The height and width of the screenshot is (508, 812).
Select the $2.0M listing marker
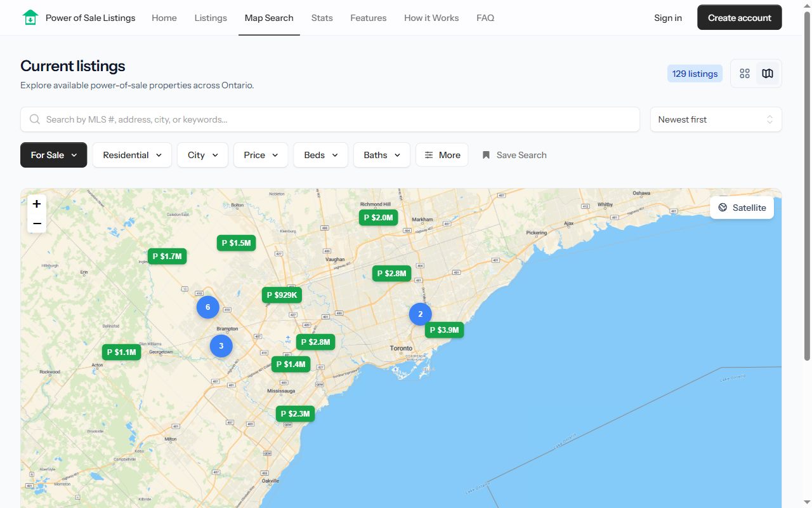point(378,218)
